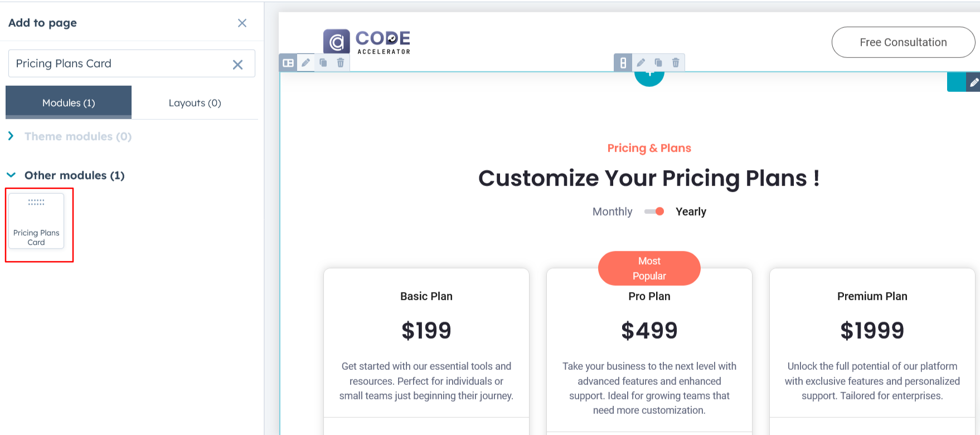The height and width of the screenshot is (435, 980).
Task: Click the column handle icon in center toolbar
Action: [623, 63]
